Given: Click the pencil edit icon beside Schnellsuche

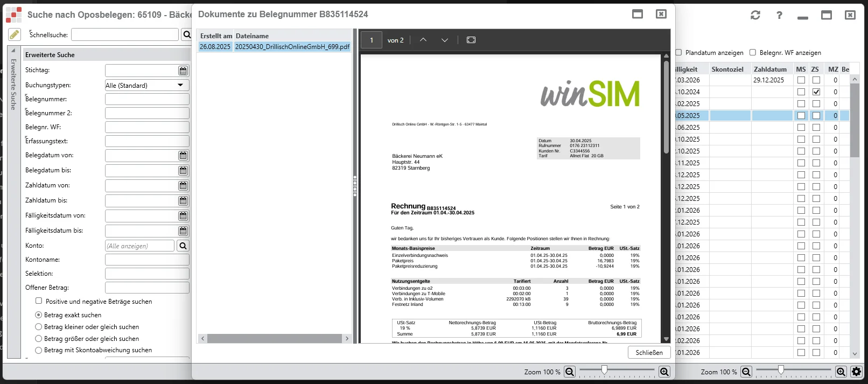Looking at the screenshot, I should point(15,34).
